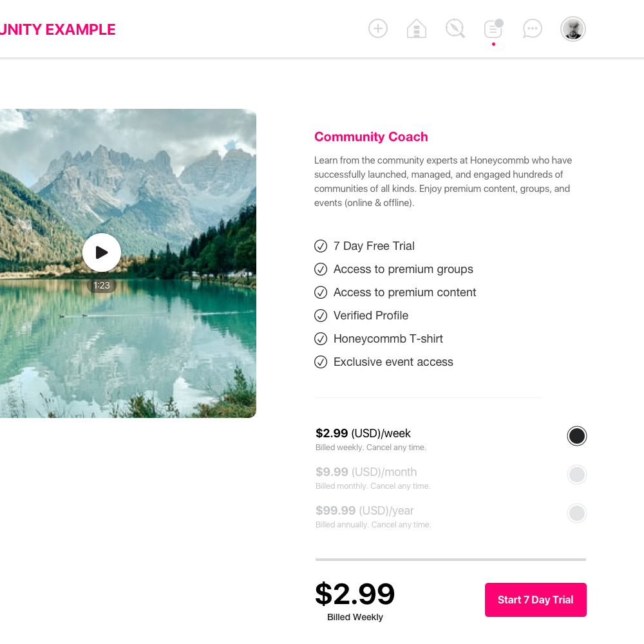Screen dimensions: 644x644
Task: Open the notifications feed icon
Action: tap(493, 29)
